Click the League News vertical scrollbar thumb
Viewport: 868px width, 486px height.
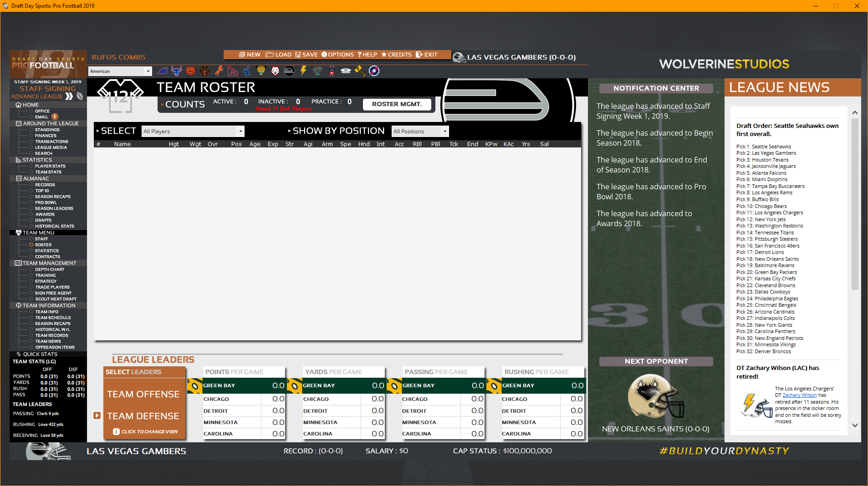(x=855, y=203)
